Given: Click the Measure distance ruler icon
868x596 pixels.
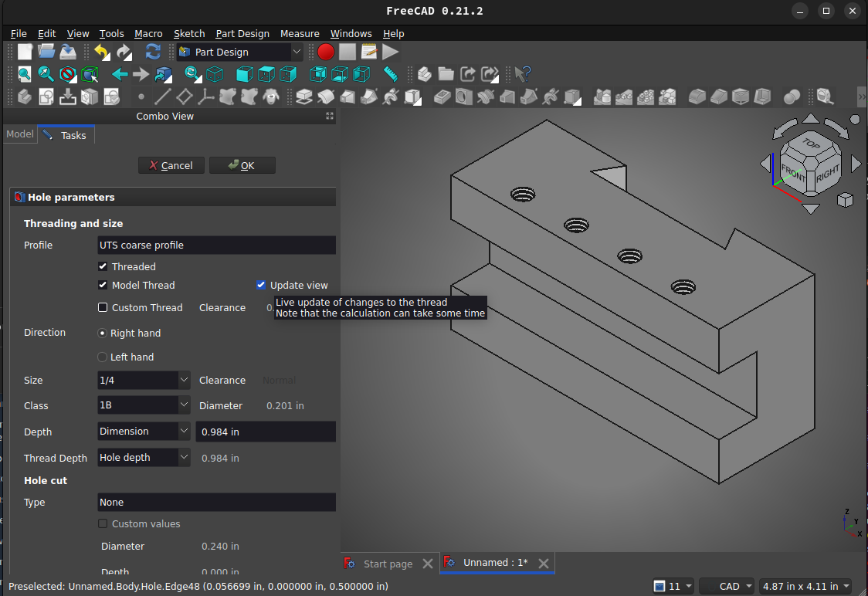Looking at the screenshot, I should point(391,73).
